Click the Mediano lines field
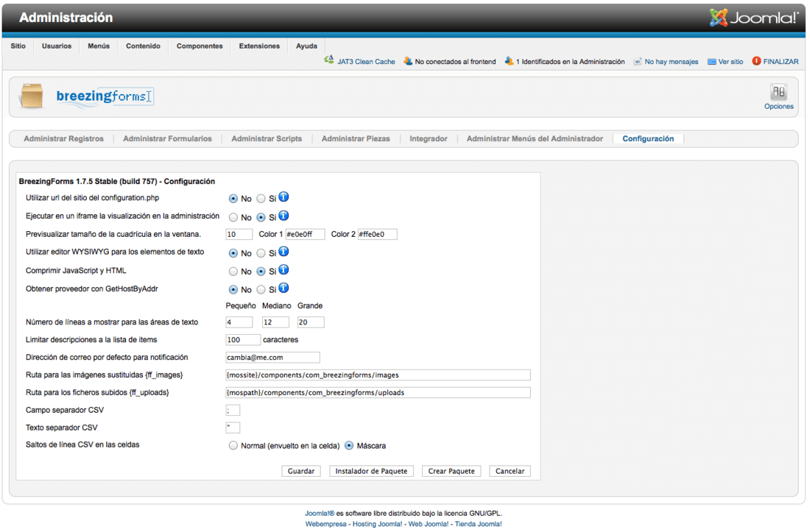Image resolution: width=810 pixels, height=532 pixels. click(x=275, y=322)
